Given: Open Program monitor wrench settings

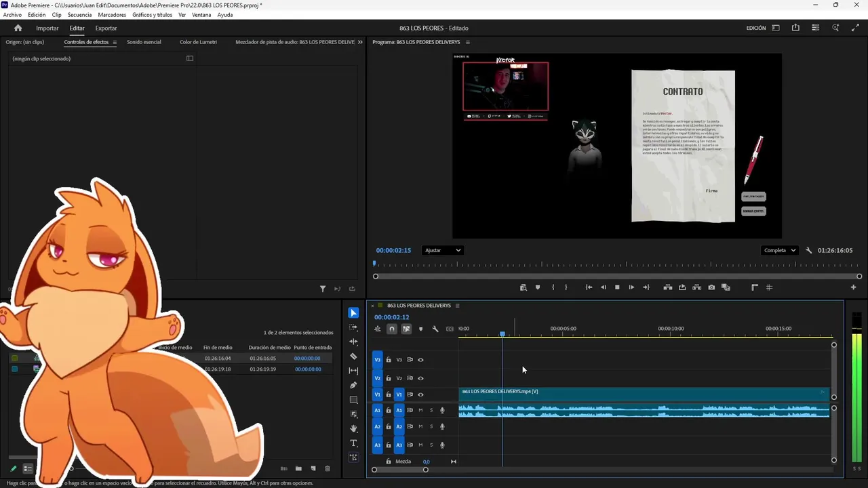Looking at the screenshot, I should tap(808, 250).
